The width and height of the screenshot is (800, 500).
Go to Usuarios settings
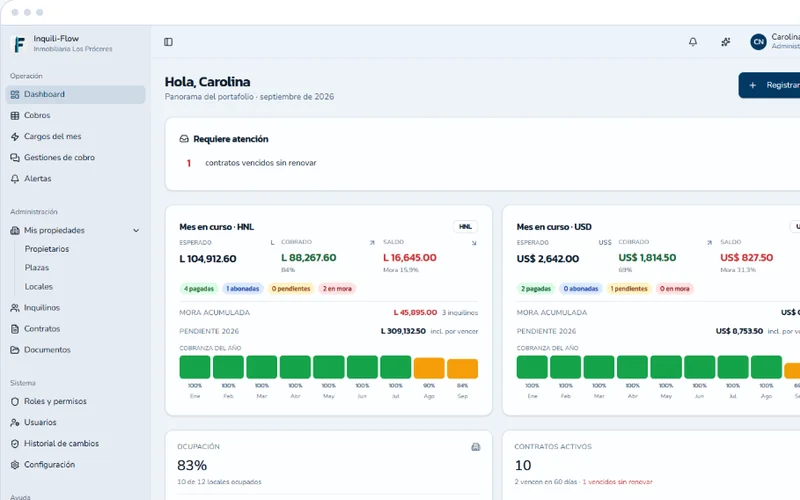(x=76, y=422)
